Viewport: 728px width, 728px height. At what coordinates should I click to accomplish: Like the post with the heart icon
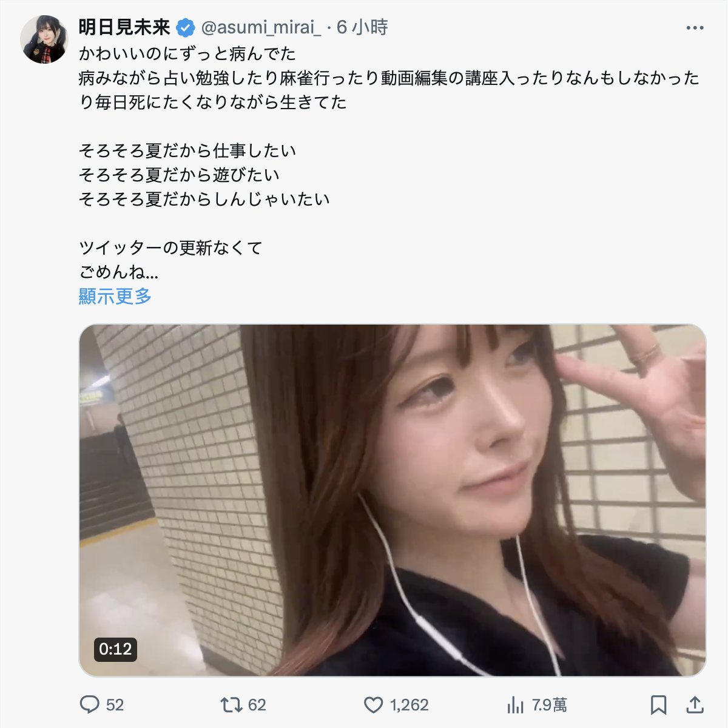(x=374, y=704)
